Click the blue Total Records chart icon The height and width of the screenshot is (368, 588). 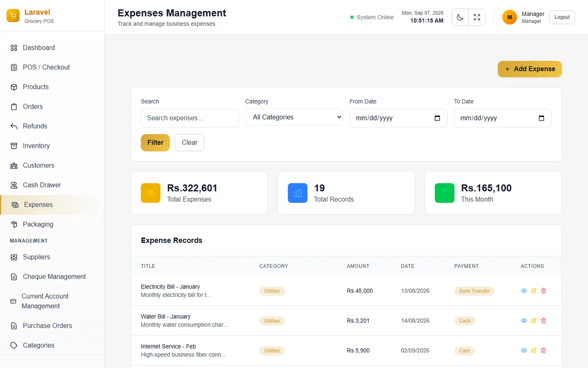297,193
